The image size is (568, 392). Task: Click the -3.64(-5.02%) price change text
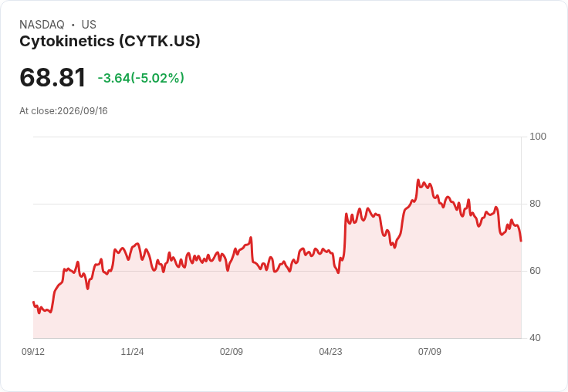[141, 78]
